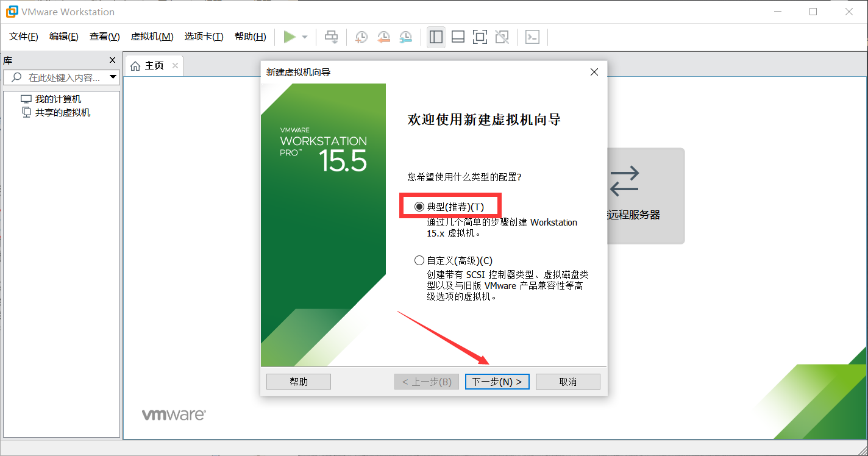The width and height of the screenshot is (868, 456).
Task: Click the Revert to Snapshot icon
Action: (383, 37)
